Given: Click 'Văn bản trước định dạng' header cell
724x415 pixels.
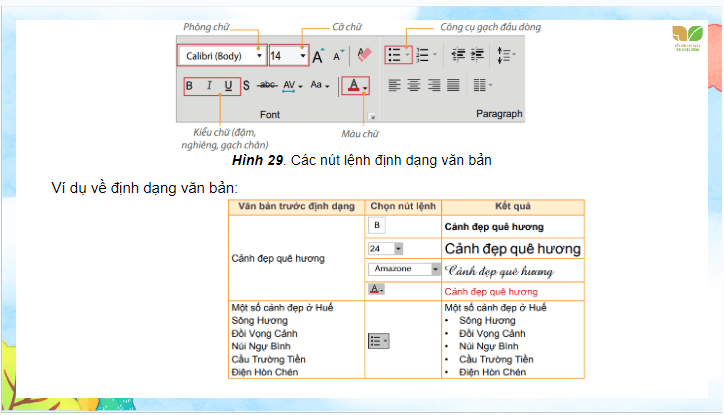Looking at the screenshot, I should pos(296,206).
